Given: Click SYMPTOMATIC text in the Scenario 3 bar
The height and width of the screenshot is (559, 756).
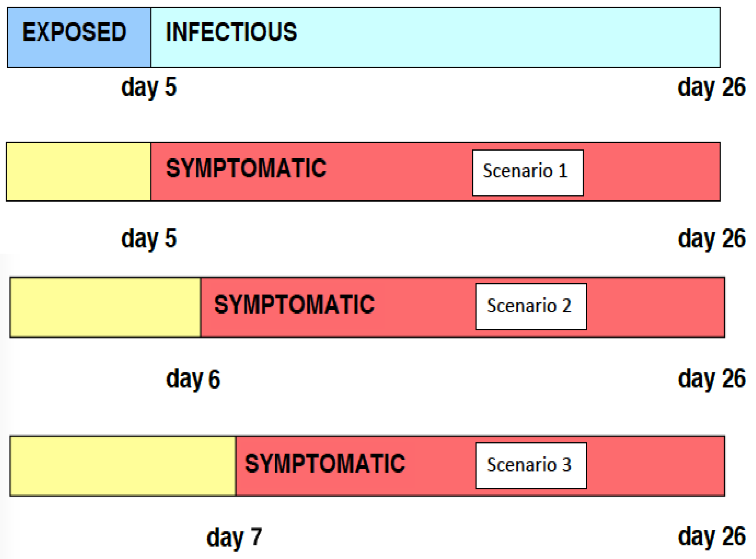Looking at the screenshot, I should click(x=325, y=463).
